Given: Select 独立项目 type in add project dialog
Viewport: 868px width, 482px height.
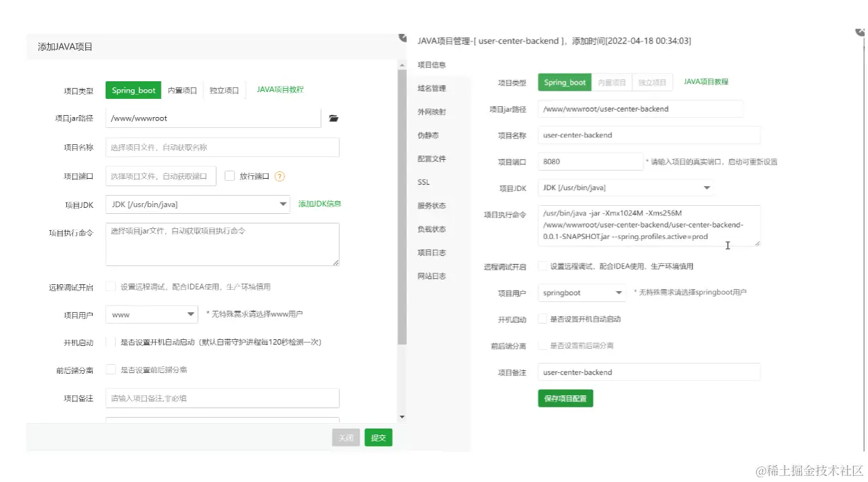Looking at the screenshot, I should [x=224, y=90].
